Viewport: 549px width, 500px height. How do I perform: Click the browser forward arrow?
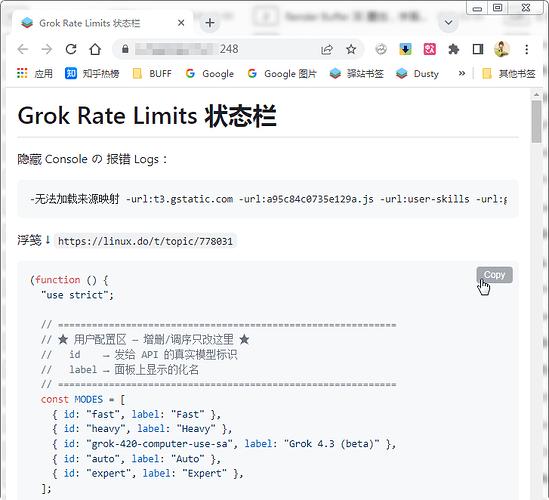point(47,49)
